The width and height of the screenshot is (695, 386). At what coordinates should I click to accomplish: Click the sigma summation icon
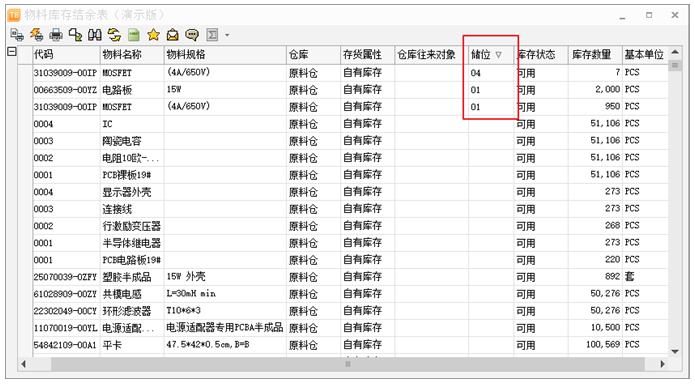212,35
